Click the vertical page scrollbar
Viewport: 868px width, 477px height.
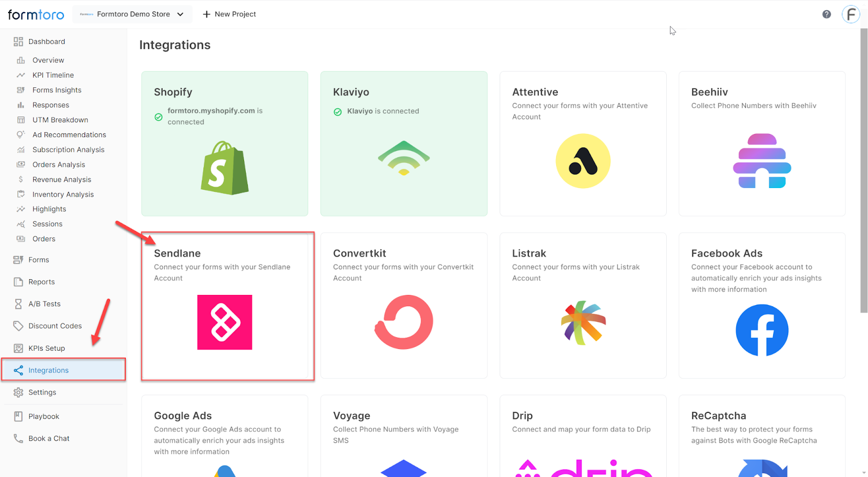pyautogui.click(x=864, y=171)
